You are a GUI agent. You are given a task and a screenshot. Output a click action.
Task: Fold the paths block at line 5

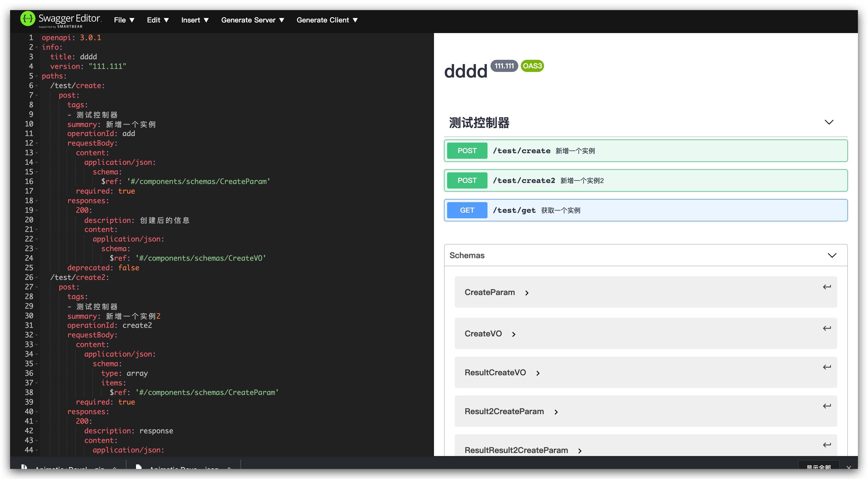(x=37, y=76)
